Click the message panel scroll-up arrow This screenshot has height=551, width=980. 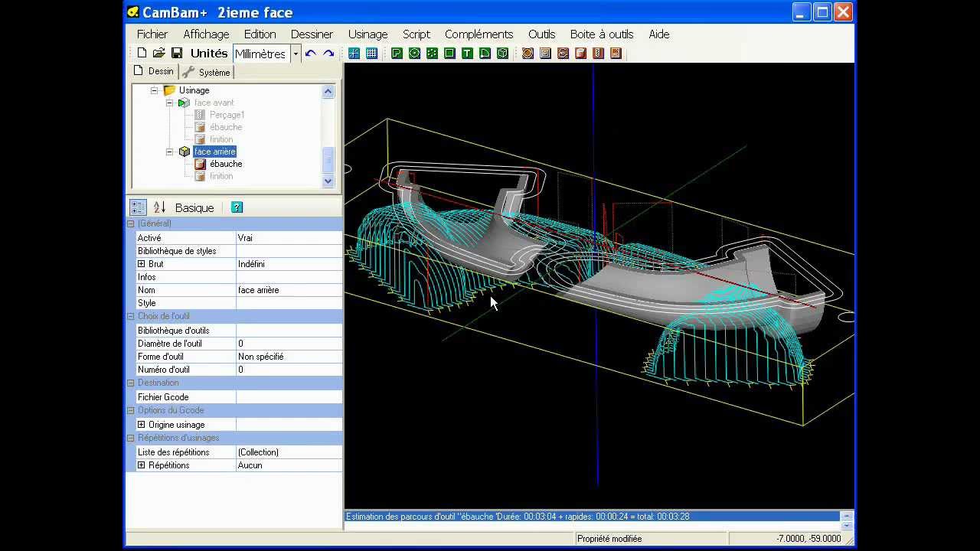tap(847, 516)
